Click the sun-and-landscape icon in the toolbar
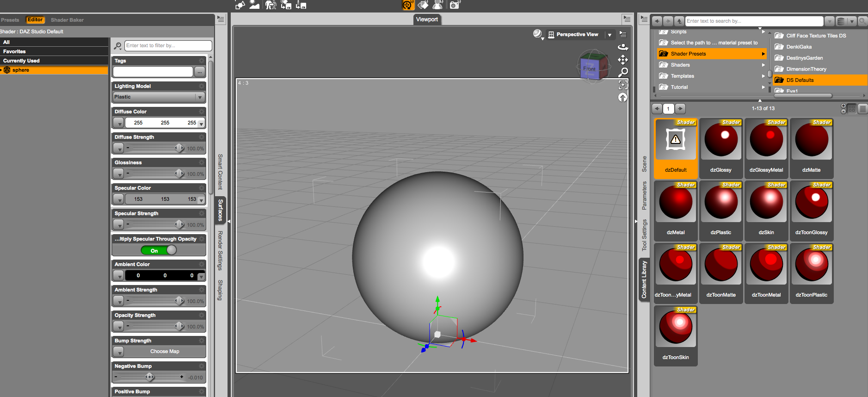 254,5
